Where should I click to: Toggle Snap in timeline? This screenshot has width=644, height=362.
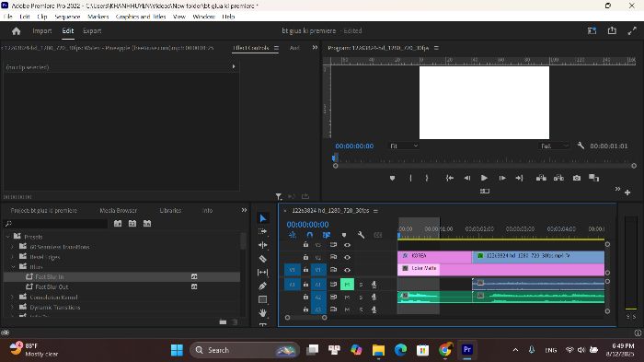(310, 235)
